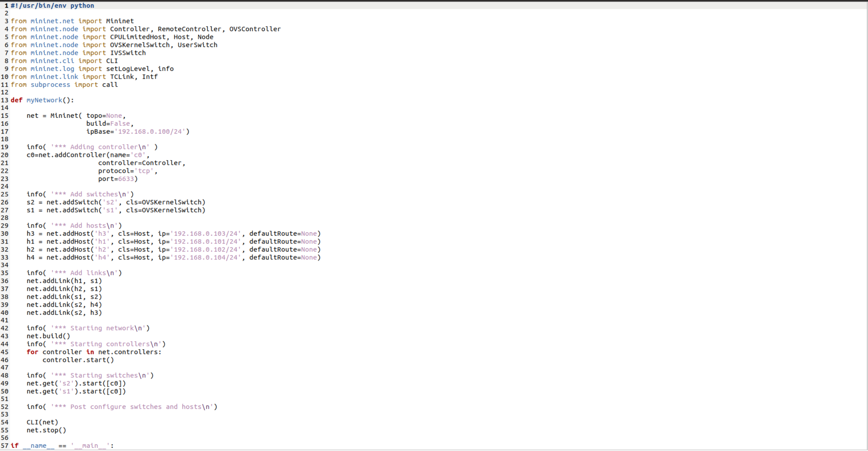Click the 'CLI(net)' statement

(x=42, y=422)
